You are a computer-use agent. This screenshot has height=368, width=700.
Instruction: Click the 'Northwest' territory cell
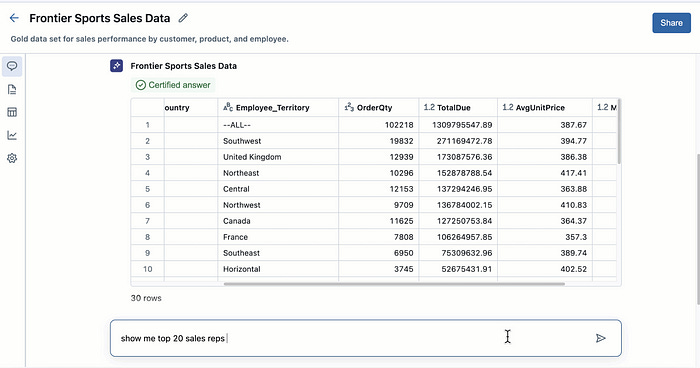[278, 205]
